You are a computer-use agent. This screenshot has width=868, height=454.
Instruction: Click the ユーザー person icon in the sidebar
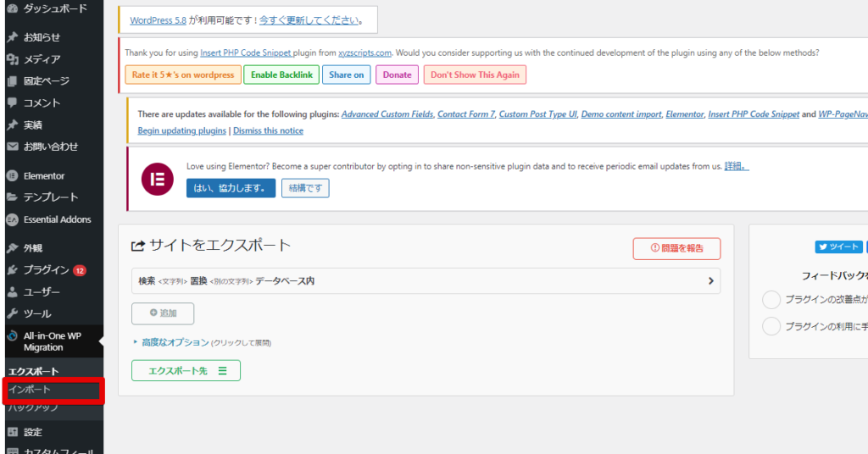point(12,292)
